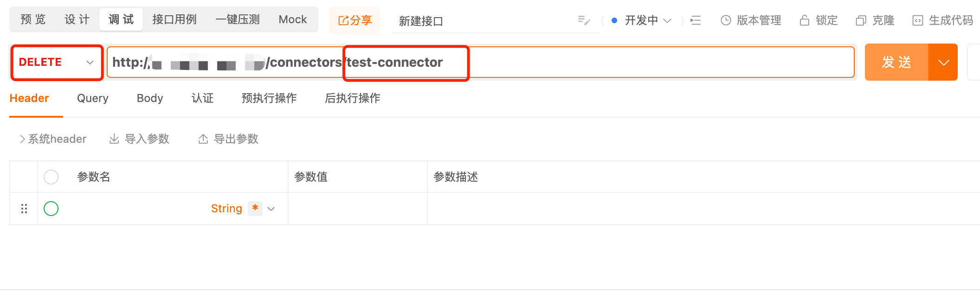The height and width of the screenshot is (292, 980).
Task: Open version management clock icon
Action: pyautogui.click(x=726, y=20)
